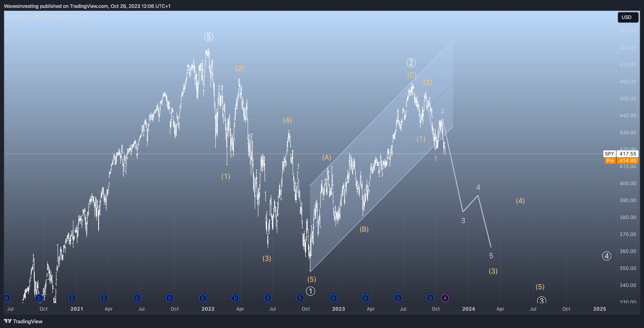
Task: Select the projected (3) label below 5
Action: pyautogui.click(x=493, y=271)
